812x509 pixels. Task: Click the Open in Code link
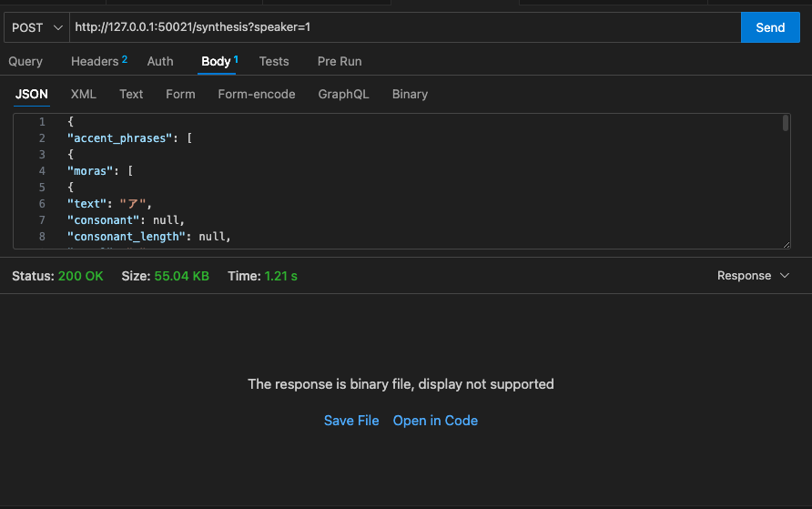pos(435,421)
